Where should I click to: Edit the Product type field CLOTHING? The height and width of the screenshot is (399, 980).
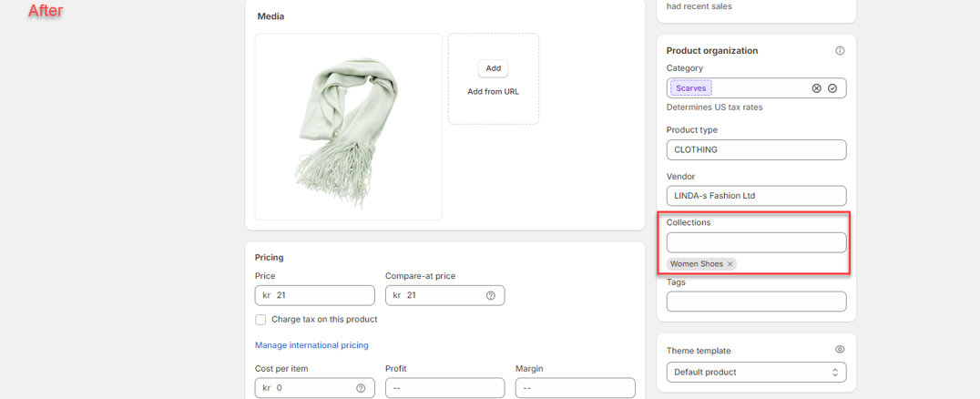pyautogui.click(x=756, y=150)
